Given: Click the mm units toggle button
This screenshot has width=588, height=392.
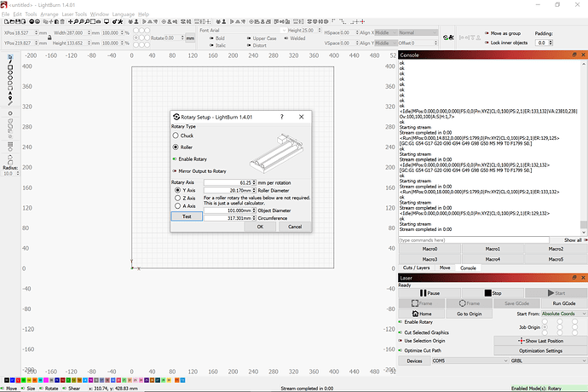Looking at the screenshot, I should pos(191,37).
